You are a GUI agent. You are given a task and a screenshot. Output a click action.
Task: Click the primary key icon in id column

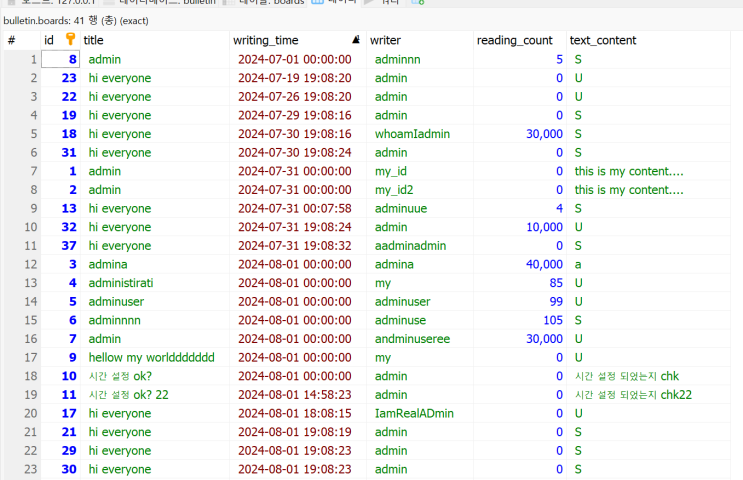70,39
